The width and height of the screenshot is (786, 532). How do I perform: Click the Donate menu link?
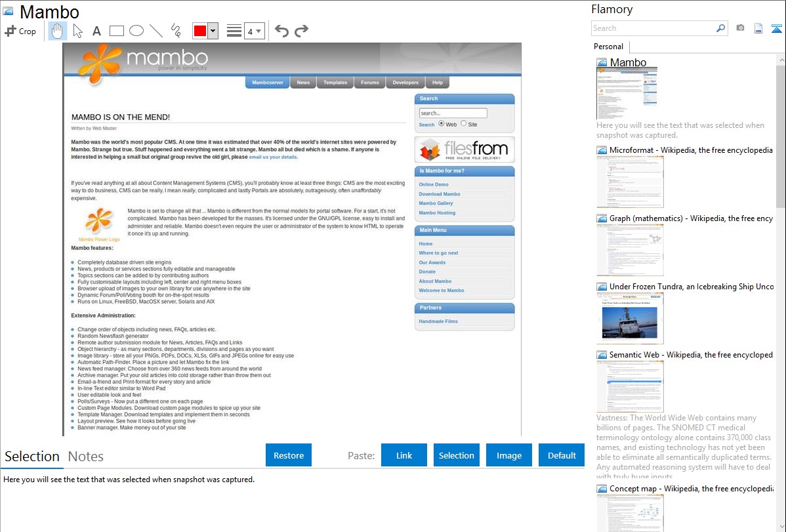[x=427, y=272]
